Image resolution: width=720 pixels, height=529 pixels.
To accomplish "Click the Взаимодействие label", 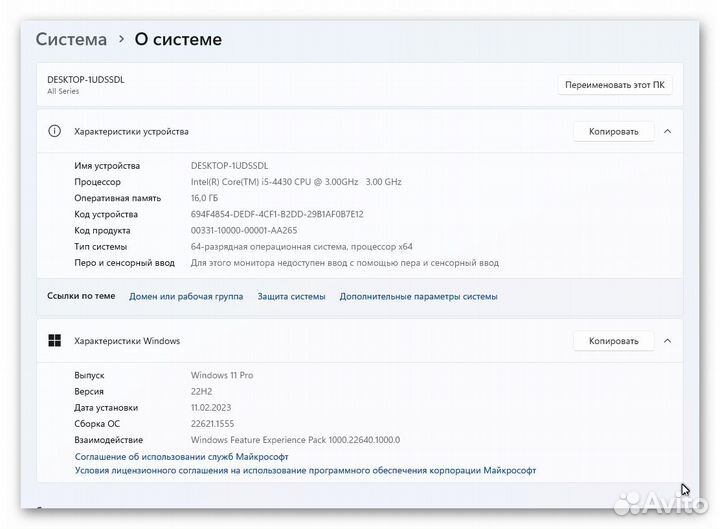I will click(108, 440).
